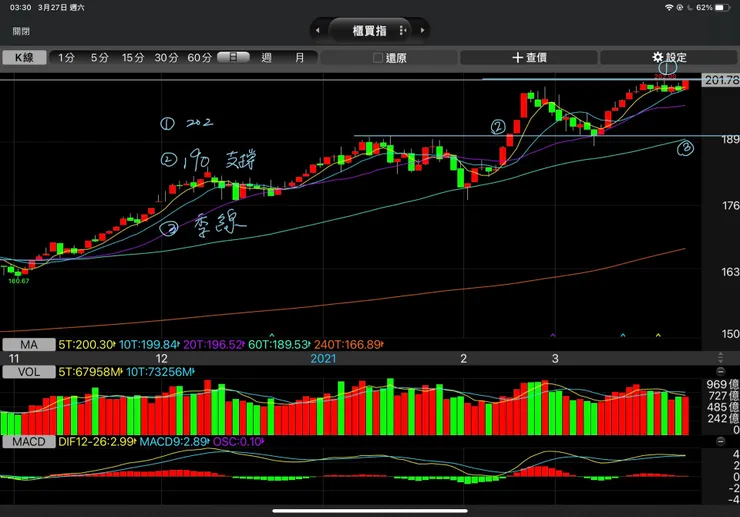Open the 60T:189.53 moving average setting
The height and width of the screenshot is (517, 740).
278,345
